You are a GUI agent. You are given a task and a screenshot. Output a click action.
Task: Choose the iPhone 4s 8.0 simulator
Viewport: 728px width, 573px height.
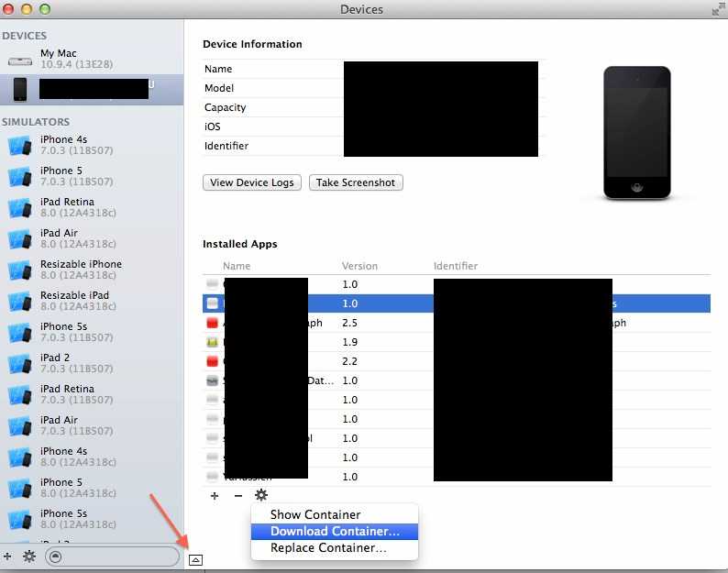click(x=92, y=457)
